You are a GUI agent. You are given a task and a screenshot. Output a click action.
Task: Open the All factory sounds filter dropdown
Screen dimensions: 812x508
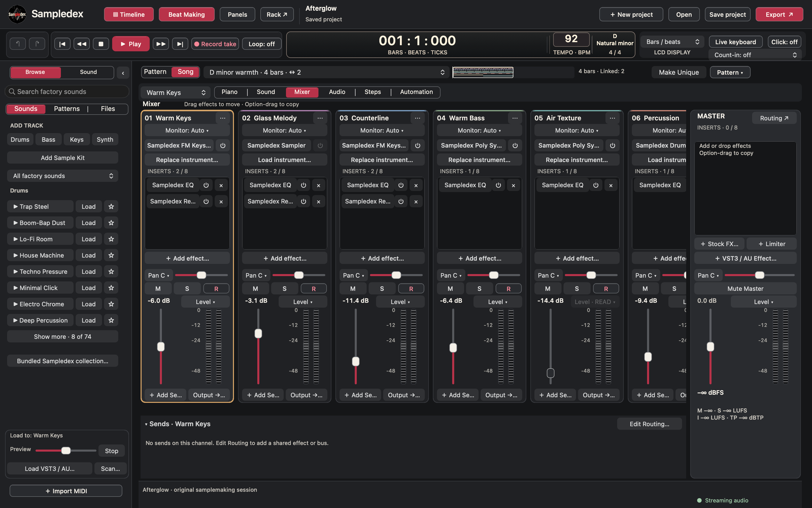[63, 176]
